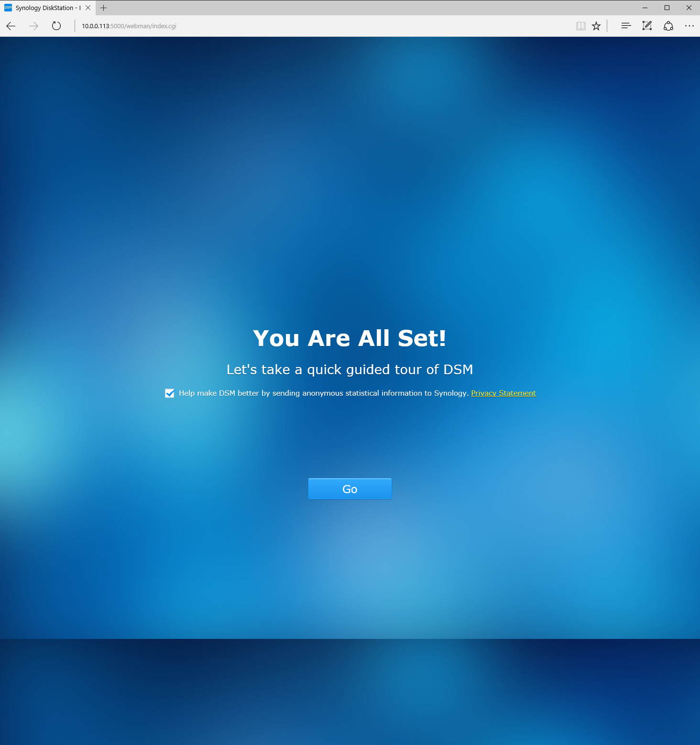Close the Synology DiskStation tab

[88, 8]
